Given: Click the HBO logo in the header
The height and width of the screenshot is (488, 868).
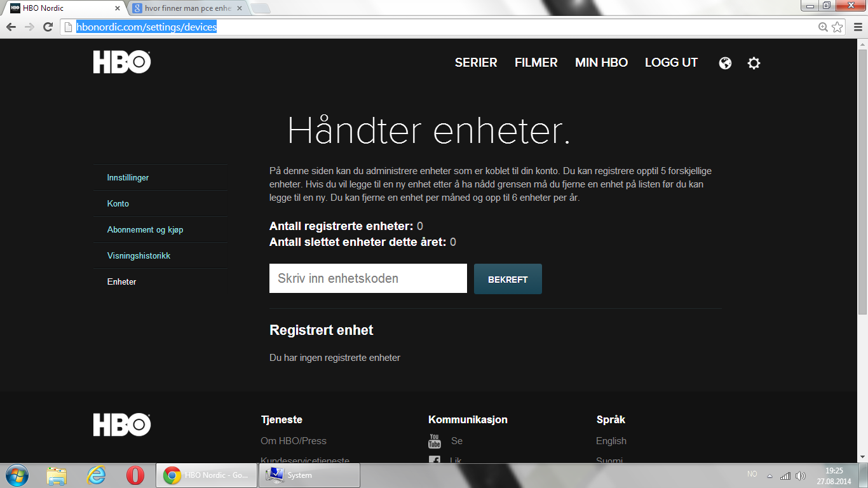Looking at the screenshot, I should tap(122, 62).
